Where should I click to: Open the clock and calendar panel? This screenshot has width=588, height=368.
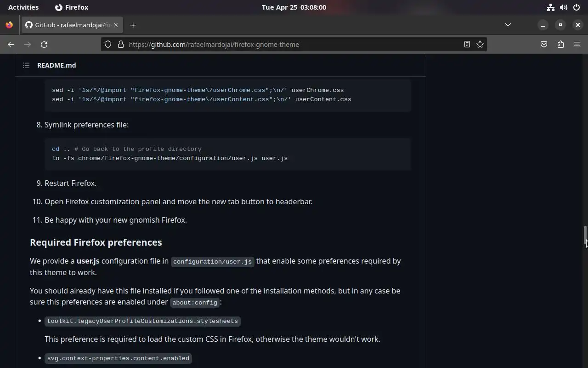[294, 7]
